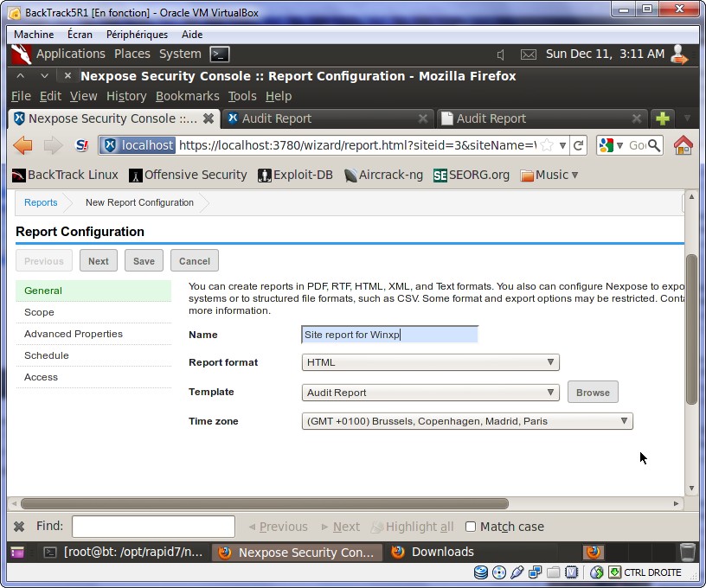Bookmark this page with the star

[x=547, y=145]
